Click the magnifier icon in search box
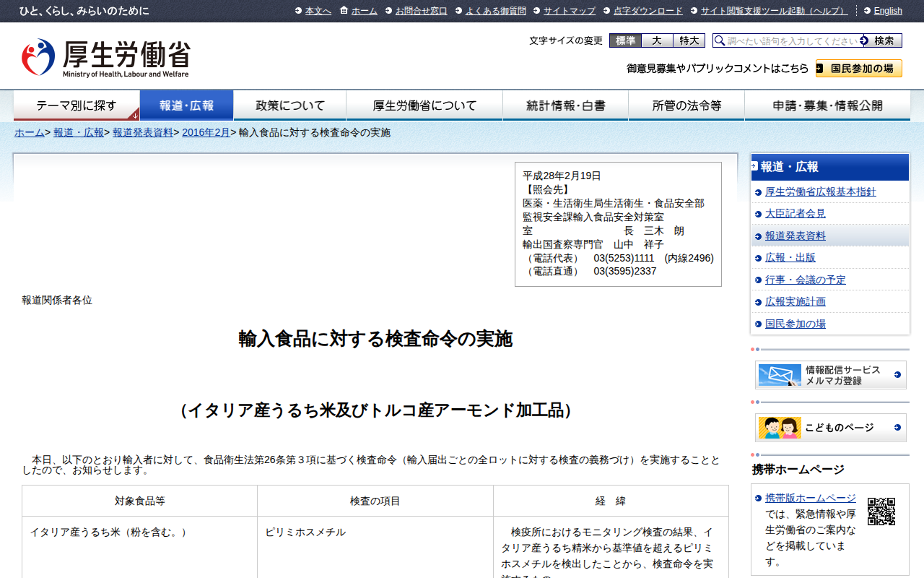 tap(720, 41)
